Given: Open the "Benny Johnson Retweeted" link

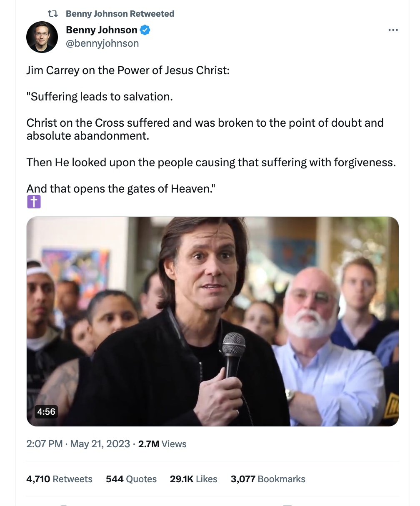Looking at the screenshot, I should (x=120, y=14).
